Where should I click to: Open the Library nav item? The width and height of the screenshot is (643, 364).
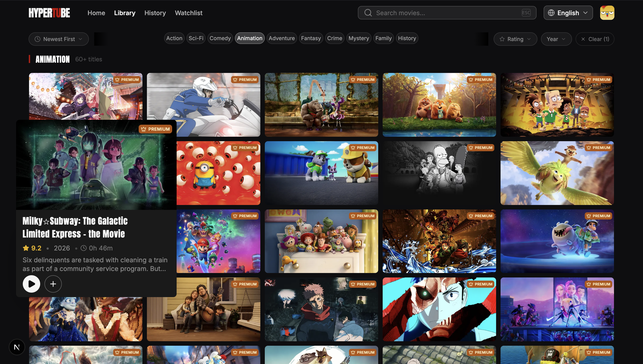(125, 13)
